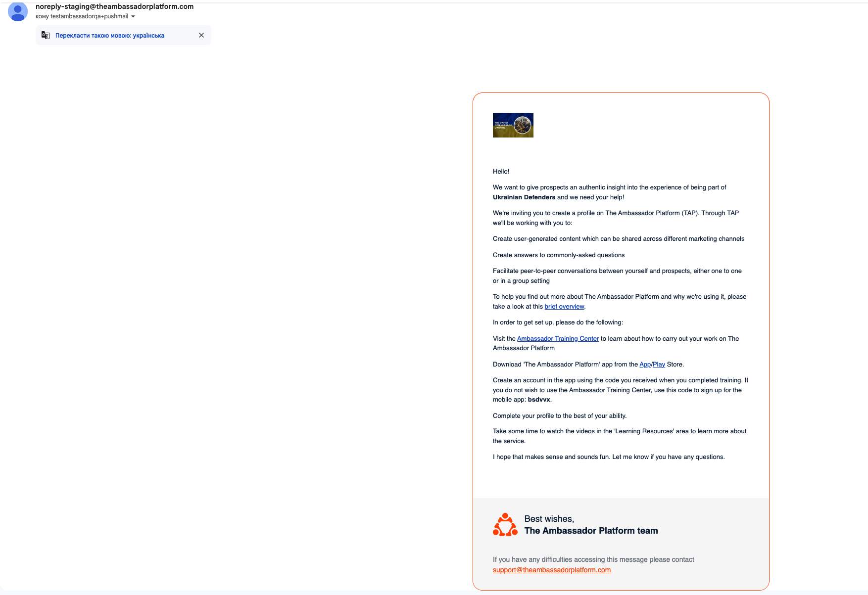
Task: Click 'Create answers to commonly-asked questions' line
Action: pyautogui.click(x=559, y=255)
